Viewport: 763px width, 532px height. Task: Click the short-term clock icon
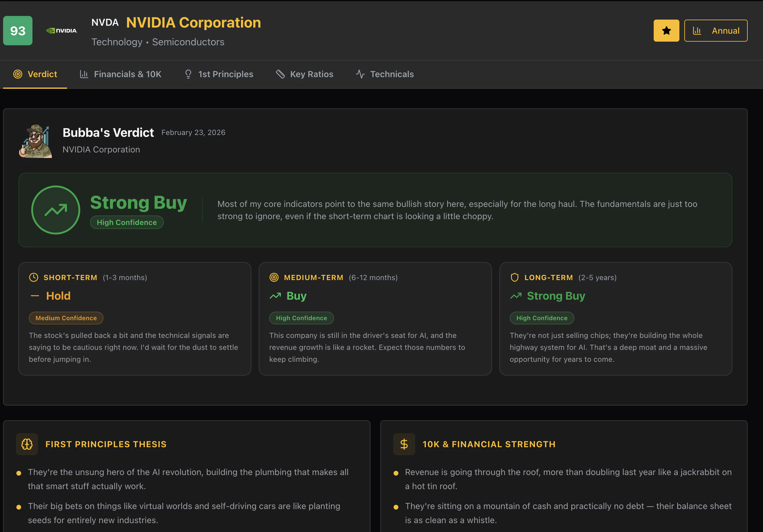pos(34,277)
